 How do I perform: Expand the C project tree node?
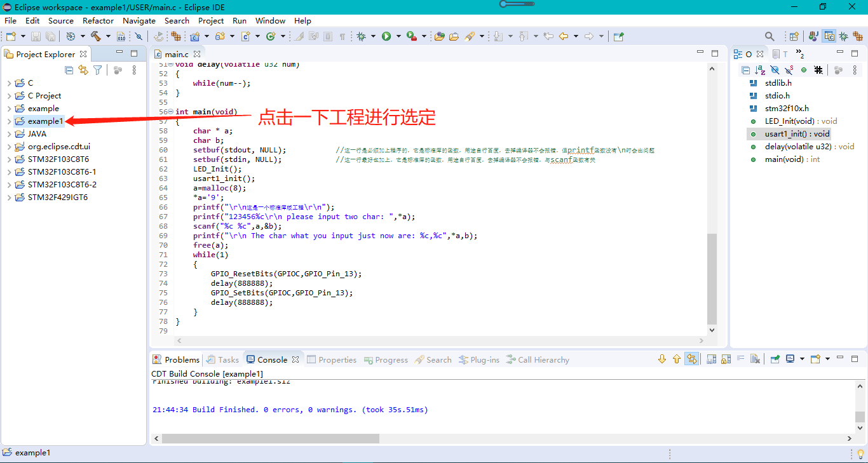pyautogui.click(x=9, y=83)
